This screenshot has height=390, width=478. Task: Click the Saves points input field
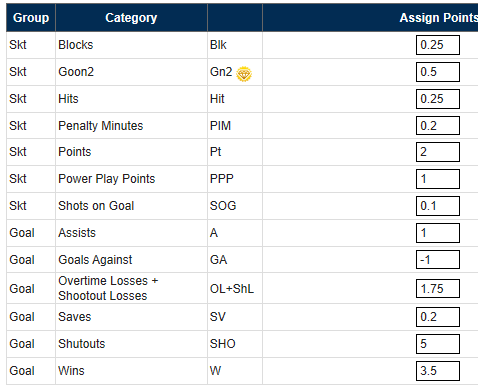438,317
